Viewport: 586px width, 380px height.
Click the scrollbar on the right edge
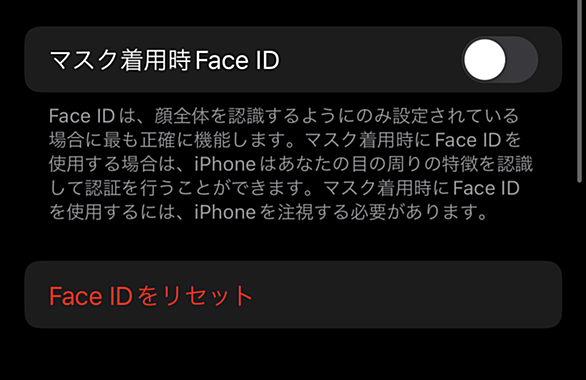click(x=580, y=92)
